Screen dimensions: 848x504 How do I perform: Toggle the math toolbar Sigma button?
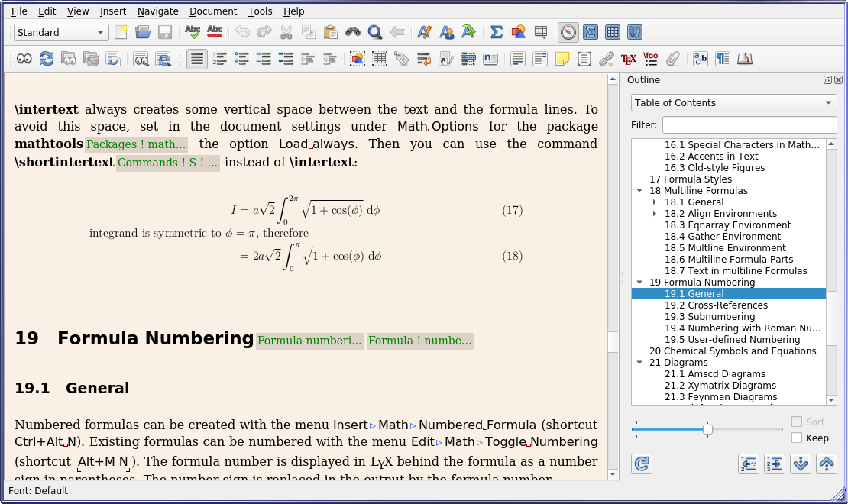591,32
